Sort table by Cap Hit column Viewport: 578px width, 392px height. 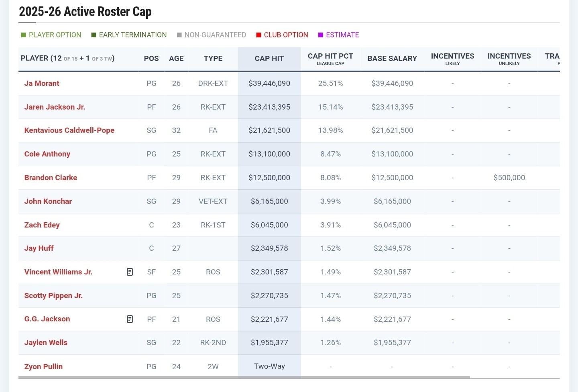[269, 59]
